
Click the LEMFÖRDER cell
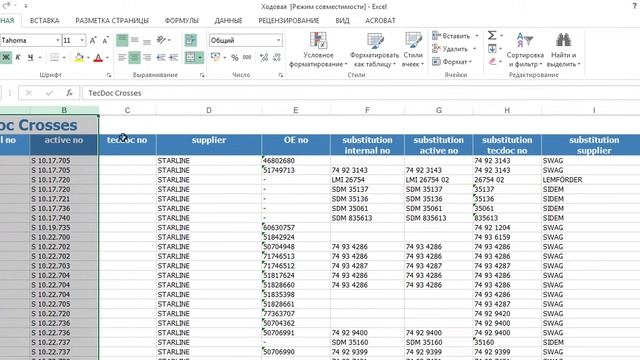[x=591, y=180]
